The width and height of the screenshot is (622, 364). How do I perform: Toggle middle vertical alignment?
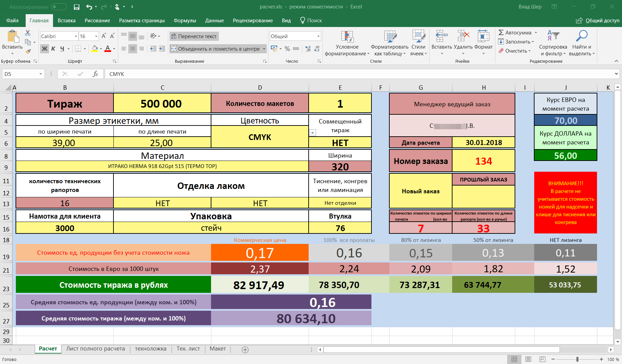pos(133,36)
